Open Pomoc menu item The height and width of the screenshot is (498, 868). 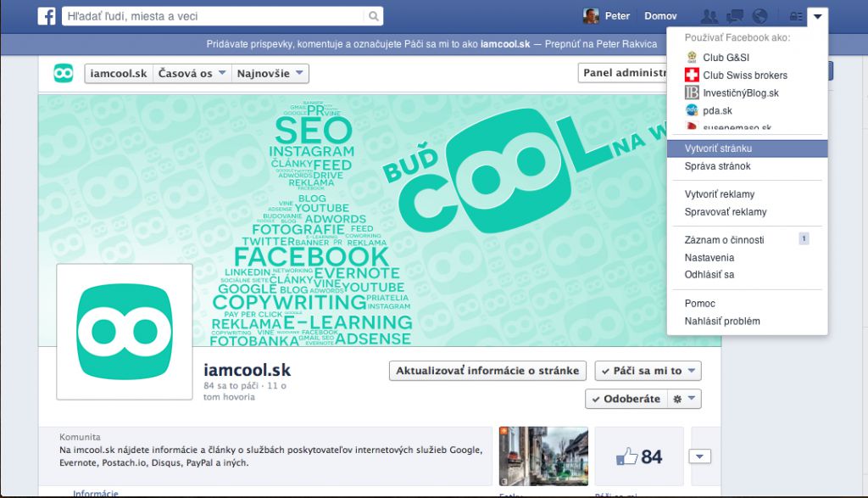tap(748, 304)
